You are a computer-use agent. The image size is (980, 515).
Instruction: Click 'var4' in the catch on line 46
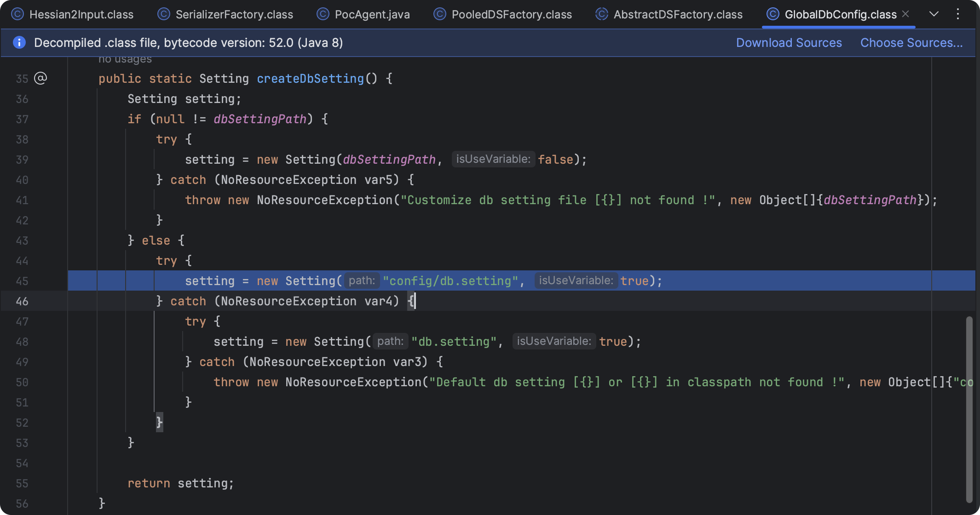[x=378, y=301]
